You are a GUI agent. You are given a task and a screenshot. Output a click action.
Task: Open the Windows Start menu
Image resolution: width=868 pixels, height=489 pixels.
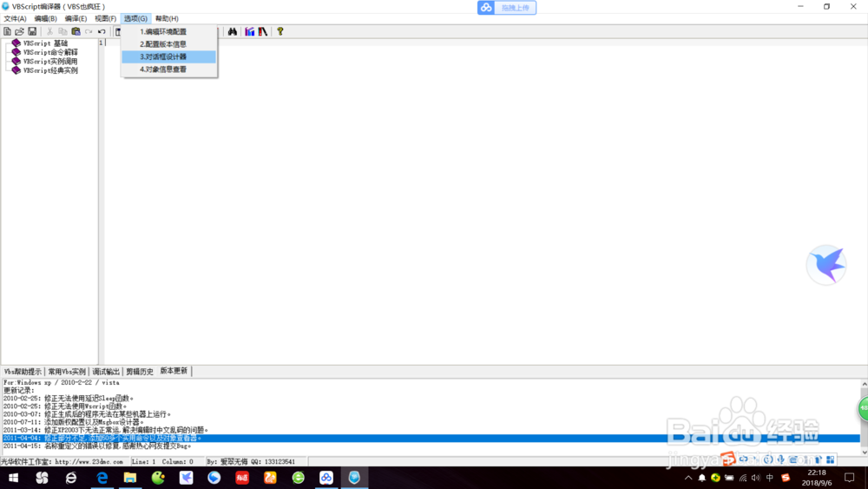click(13, 478)
